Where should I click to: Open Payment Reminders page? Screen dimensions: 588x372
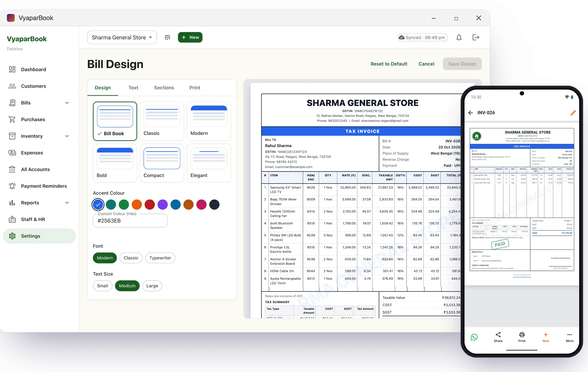[39, 186]
